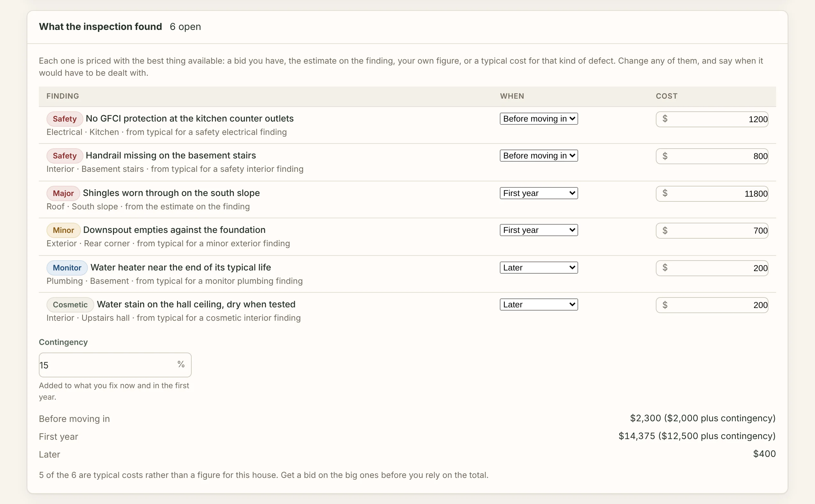815x504 pixels.
Task: Click the '6 open' count in the header
Action: point(185,27)
